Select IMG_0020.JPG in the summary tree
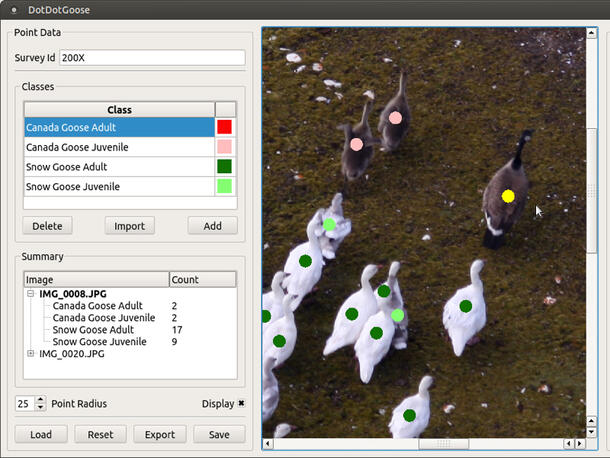This screenshot has height=458, width=610. click(72, 354)
